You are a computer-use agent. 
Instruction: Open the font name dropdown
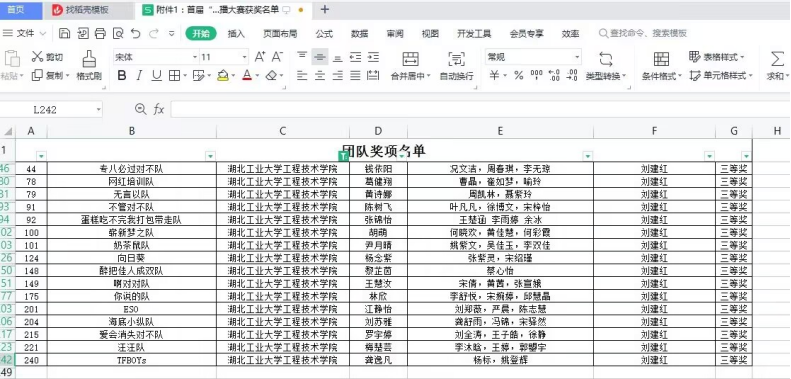195,57
